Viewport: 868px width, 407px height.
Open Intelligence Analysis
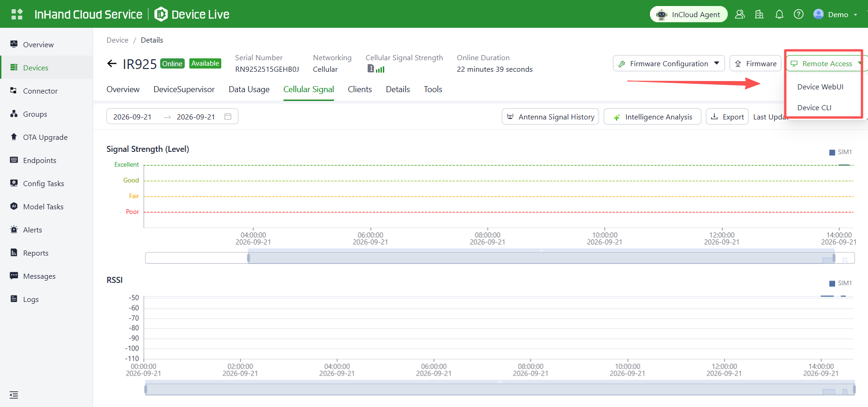(x=652, y=117)
